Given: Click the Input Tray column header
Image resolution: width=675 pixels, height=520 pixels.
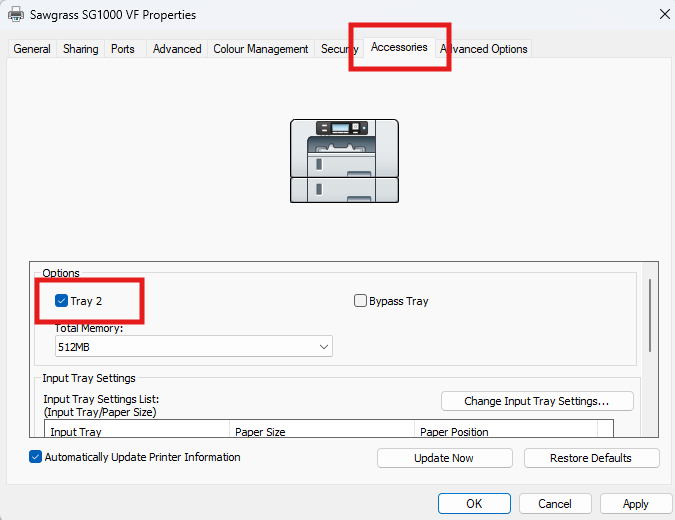Looking at the screenshot, I should click(x=137, y=429).
